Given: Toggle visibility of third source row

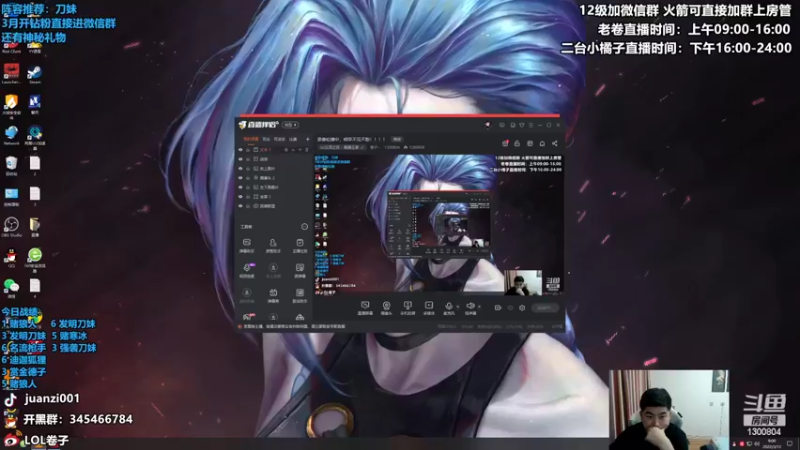Looking at the screenshot, I should click(x=240, y=168).
